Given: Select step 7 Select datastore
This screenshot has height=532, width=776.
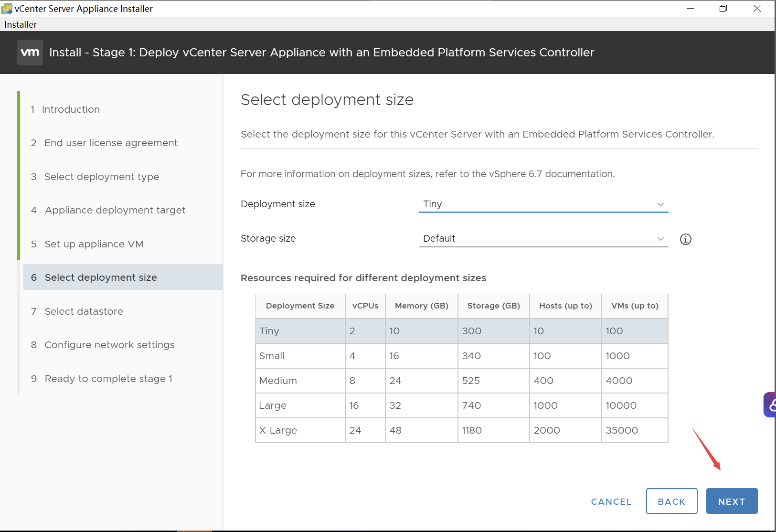Looking at the screenshot, I should (x=77, y=311).
